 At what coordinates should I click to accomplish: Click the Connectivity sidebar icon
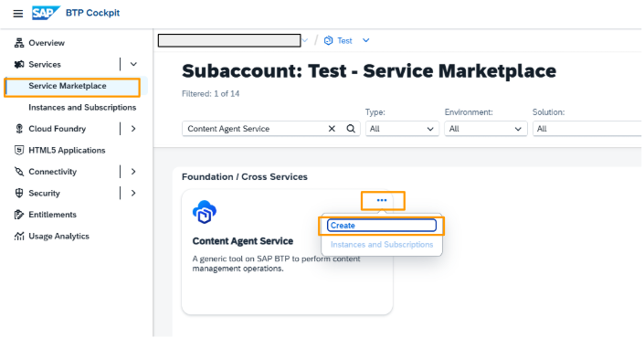[19, 172]
